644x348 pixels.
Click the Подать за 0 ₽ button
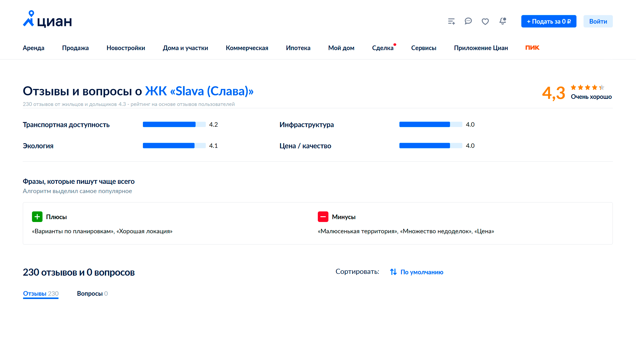tap(549, 21)
